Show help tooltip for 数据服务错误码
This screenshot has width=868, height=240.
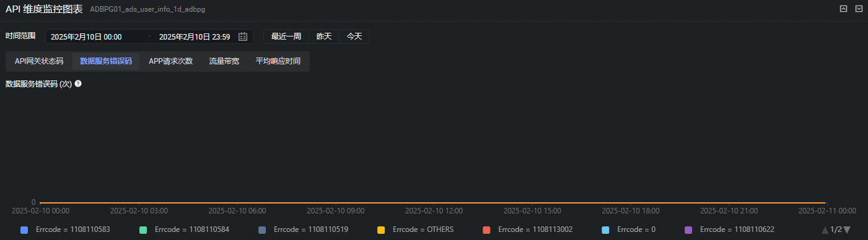coord(78,84)
